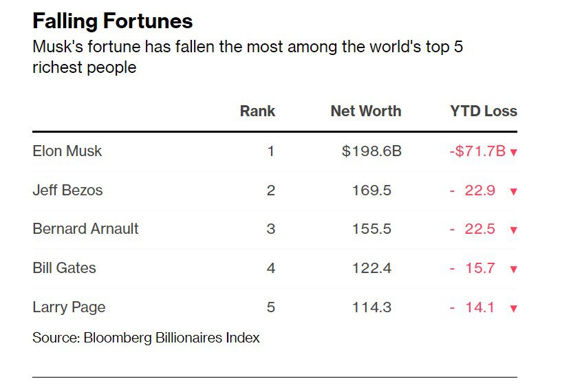
Task: Click the 114.3 net worth value
Action: [x=371, y=307]
